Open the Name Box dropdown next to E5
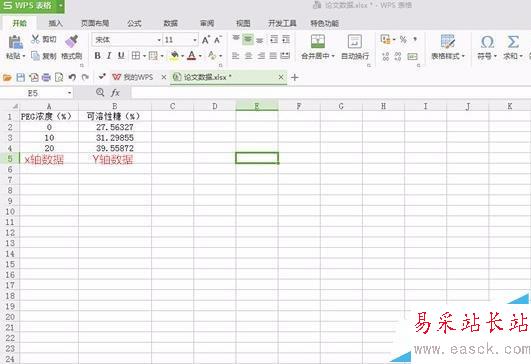This screenshot has height=364, width=531. (x=69, y=93)
